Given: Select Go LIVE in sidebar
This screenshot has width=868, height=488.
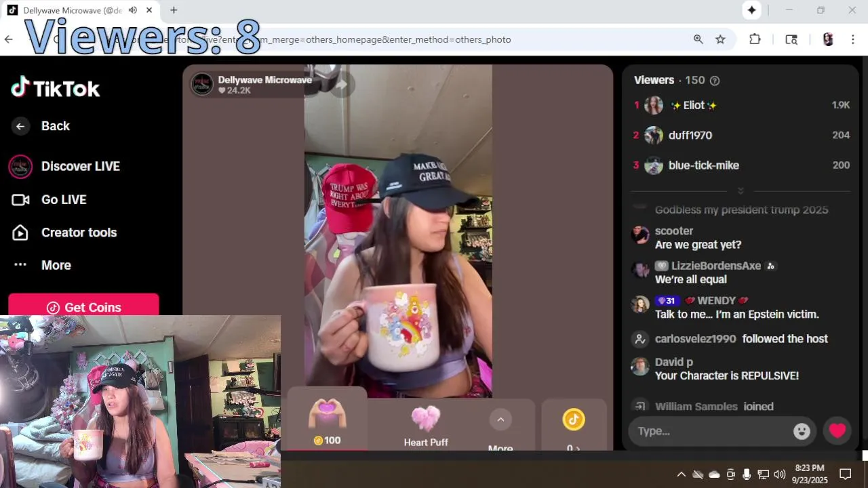Looking at the screenshot, I should [x=50, y=199].
